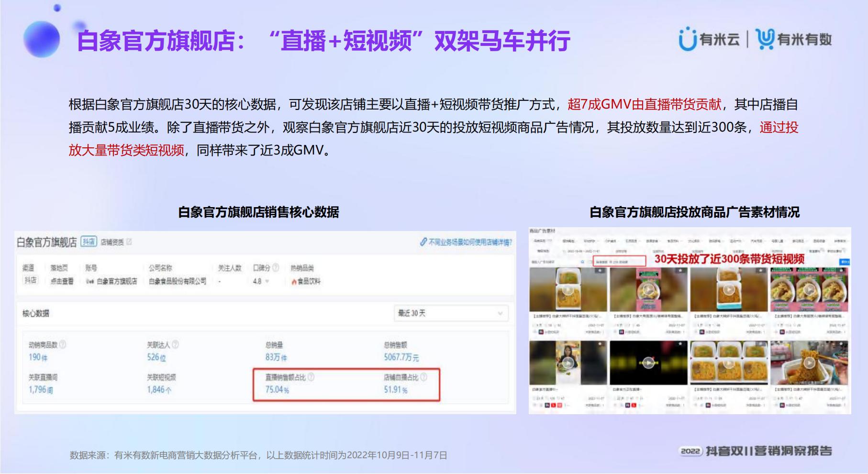
Task: Select the 抖店 tag next to store name
Action: point(89,242)
